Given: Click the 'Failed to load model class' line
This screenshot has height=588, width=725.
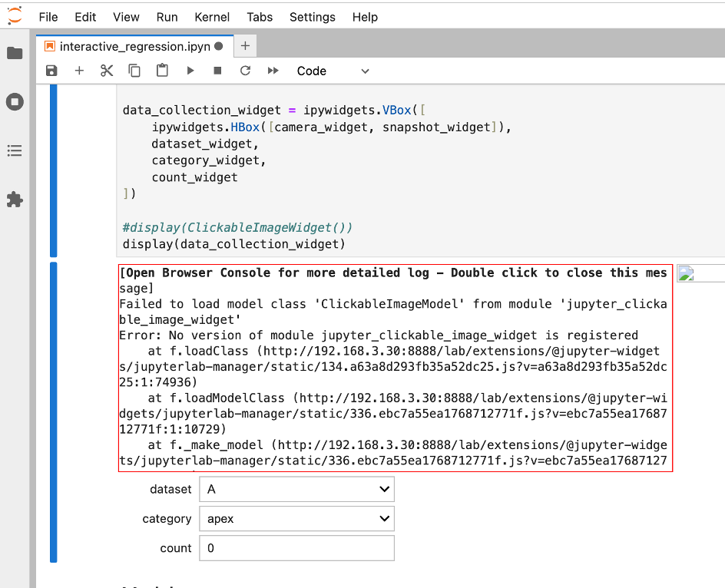Looking at the screenshot, I should pos(393,312).
